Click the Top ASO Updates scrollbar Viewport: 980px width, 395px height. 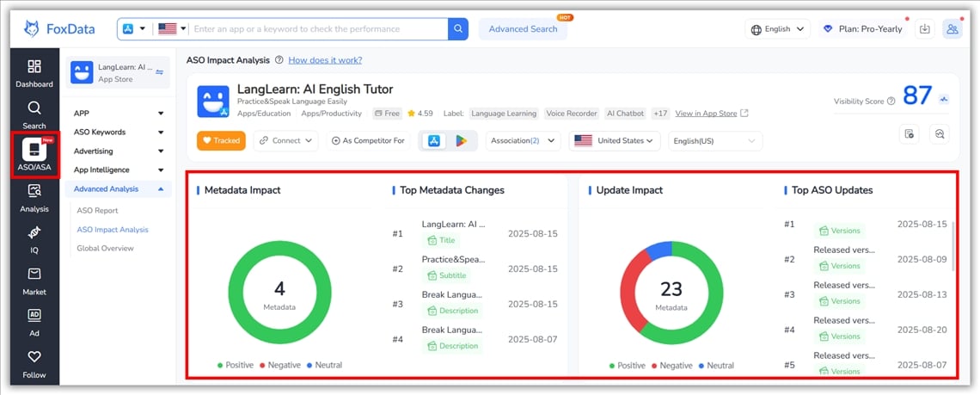952,247
